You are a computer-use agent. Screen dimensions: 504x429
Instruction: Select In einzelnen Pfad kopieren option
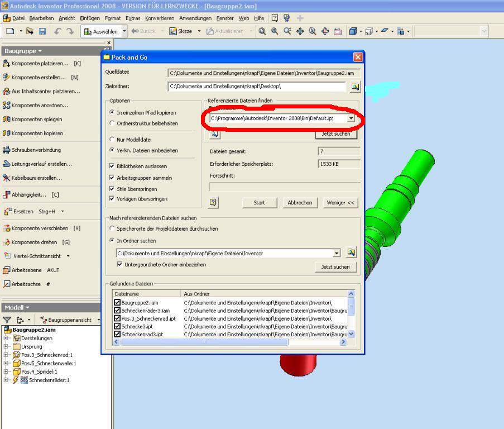(112, 112)
